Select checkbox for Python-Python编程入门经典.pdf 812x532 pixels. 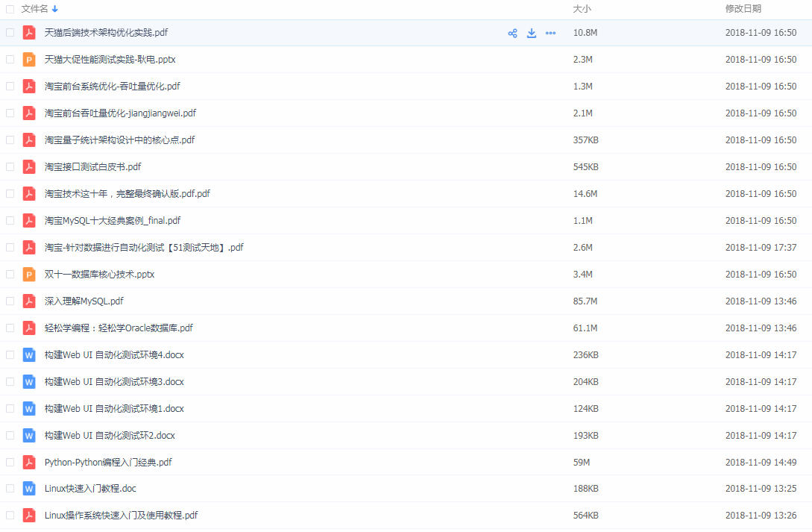(x=10, y=462)
